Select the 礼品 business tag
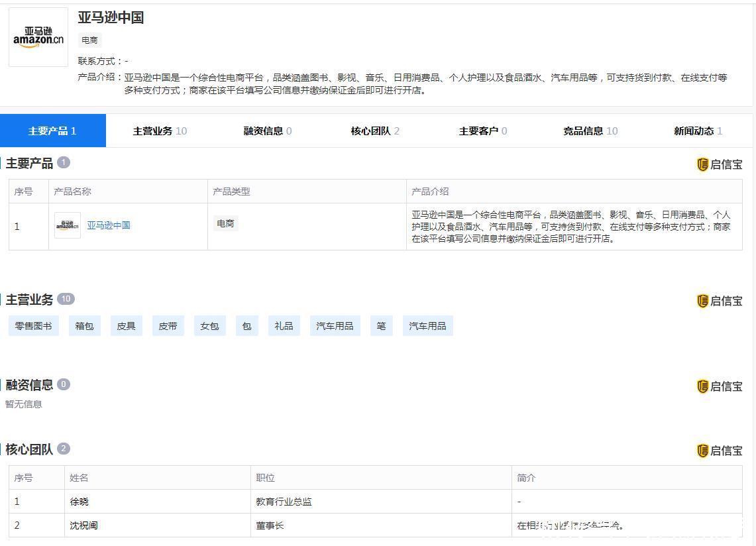756x546 pixels. tap(284, 326)
